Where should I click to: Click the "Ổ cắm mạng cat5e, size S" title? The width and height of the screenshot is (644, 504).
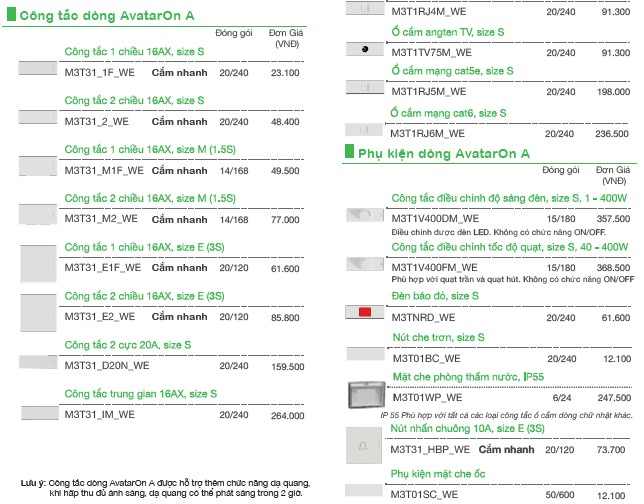coord(451,71)
